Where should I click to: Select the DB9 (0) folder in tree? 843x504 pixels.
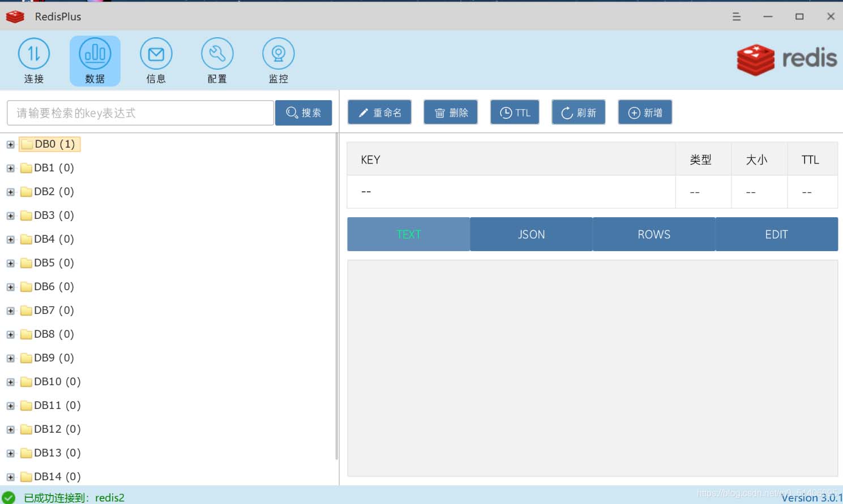tap(53, 358)
